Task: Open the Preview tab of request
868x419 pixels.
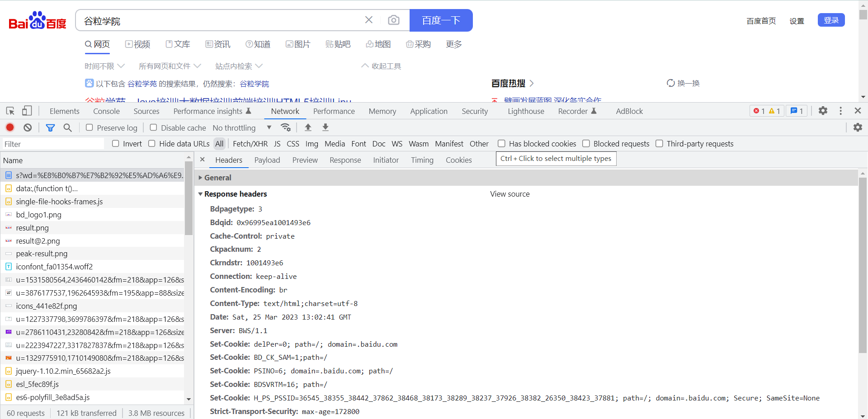Action: coord(305,160)
